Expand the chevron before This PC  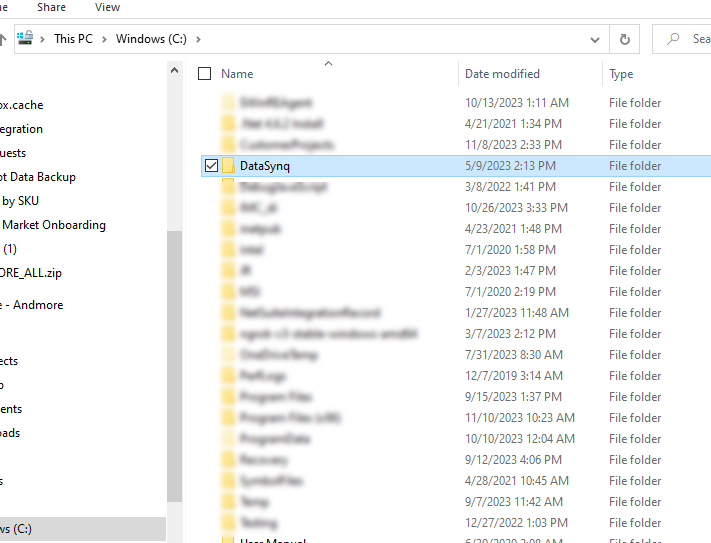pos(42,39)
